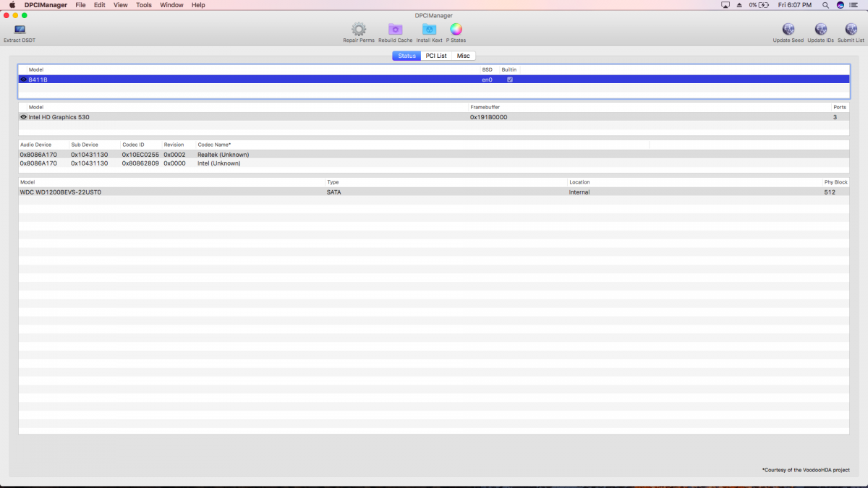Screen dimensions: 868x488
Task: Click the Update Seed globe icon
Action: click(x=788, y=30)
